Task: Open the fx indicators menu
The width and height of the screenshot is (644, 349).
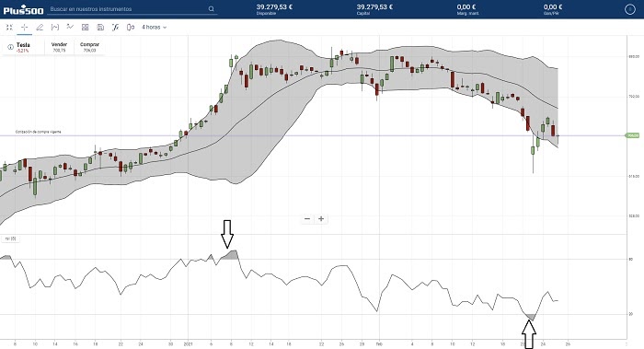Action: click(x=115, y=27)
